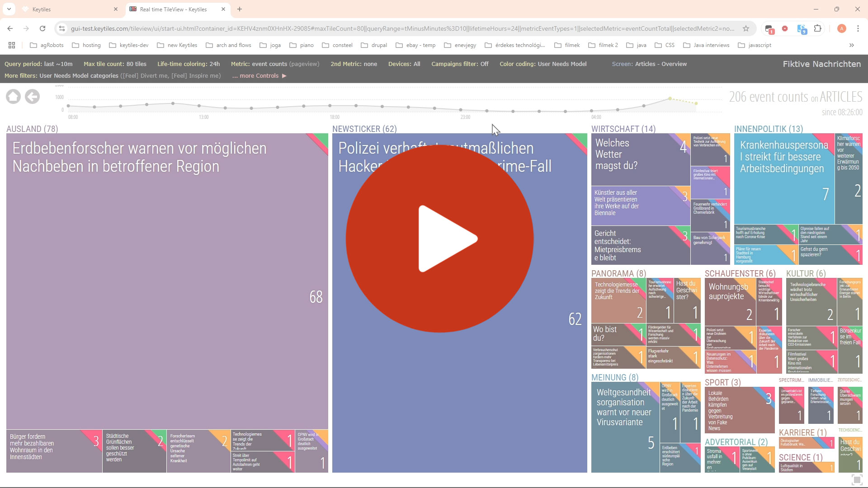Toggle the Campaigns filter Off control
The width and height of the screenshot is (868, 488).
(x=460, y=64)
